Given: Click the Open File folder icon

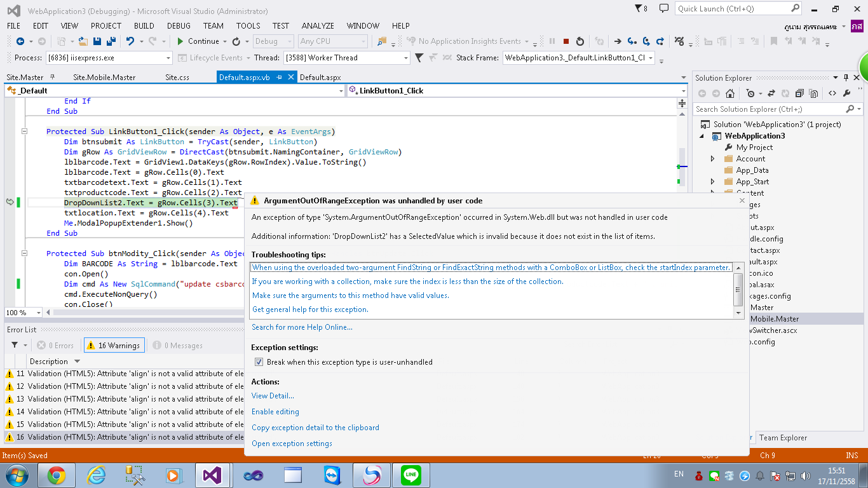Looking at the screenshot, I should pyautogui.click(x=83, y=41).
